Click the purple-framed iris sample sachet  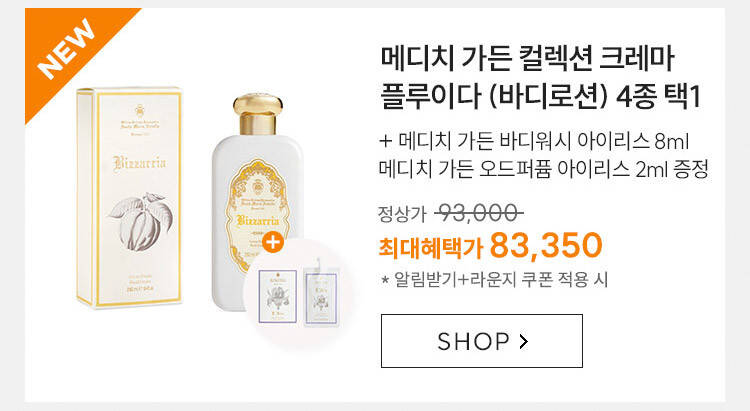(x=277, y=297)
